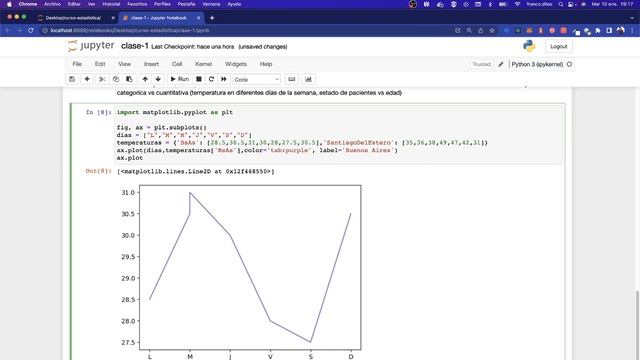
Task: Open the Insert menu
Action: pyautogui.click(x=151, y=64)
